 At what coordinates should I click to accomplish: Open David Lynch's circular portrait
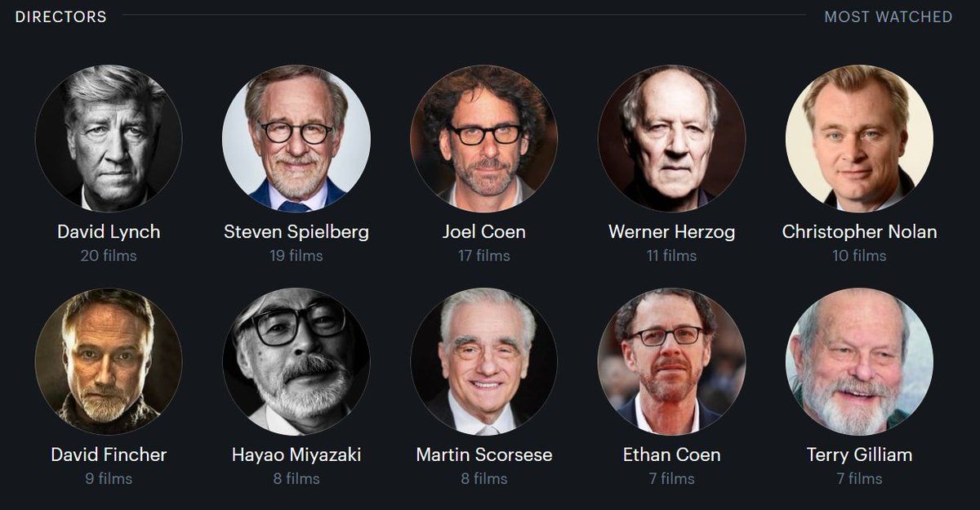[109, 138]
